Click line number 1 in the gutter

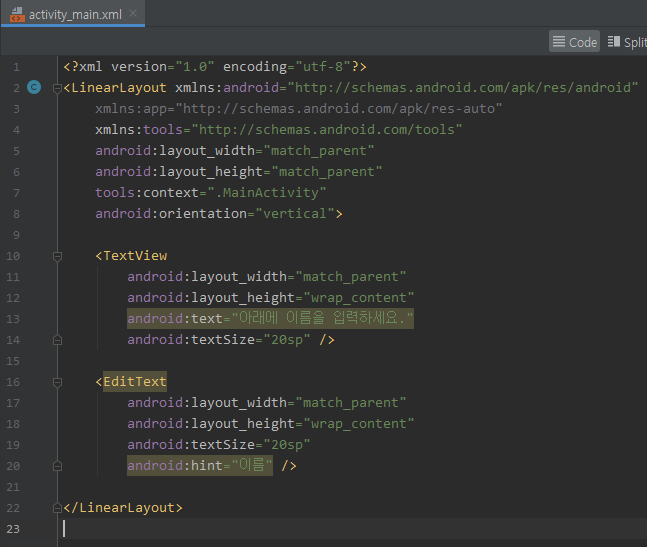pos(16,67)
